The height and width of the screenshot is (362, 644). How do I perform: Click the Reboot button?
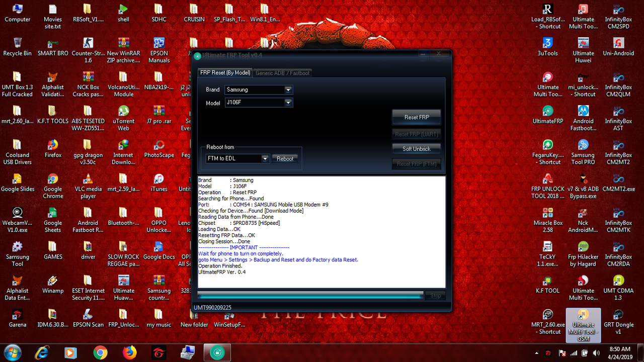[285, 158]
